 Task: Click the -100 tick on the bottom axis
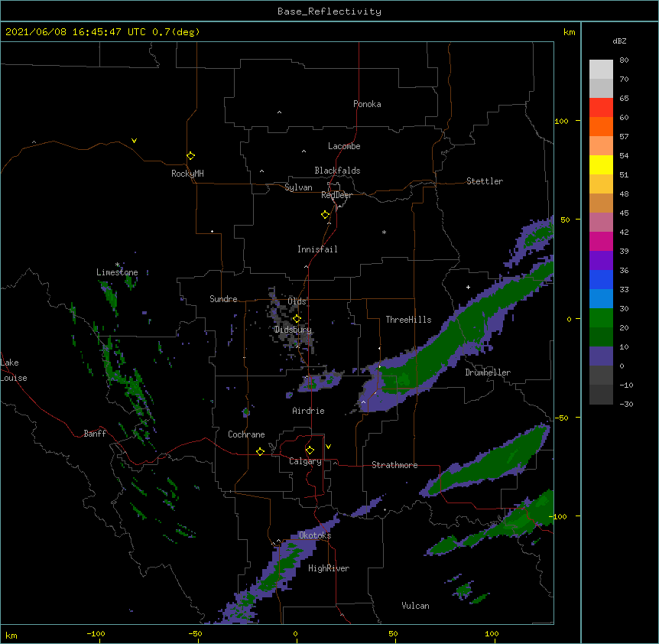pyautogui.click(x=96, y=633)
